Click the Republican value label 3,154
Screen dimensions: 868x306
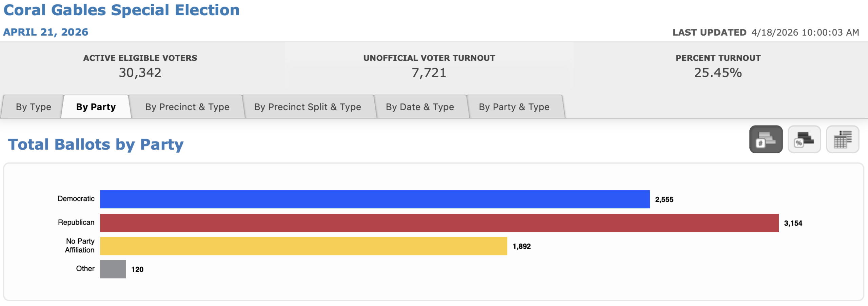pos(793,223)
